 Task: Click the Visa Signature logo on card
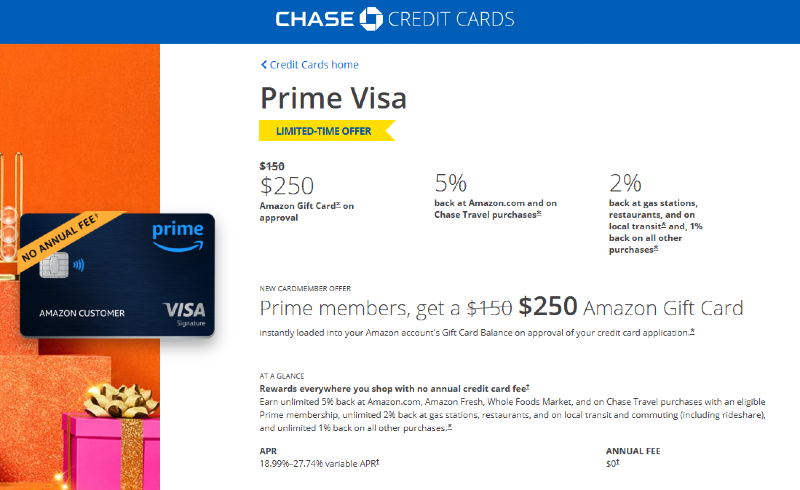coord(184,311)
